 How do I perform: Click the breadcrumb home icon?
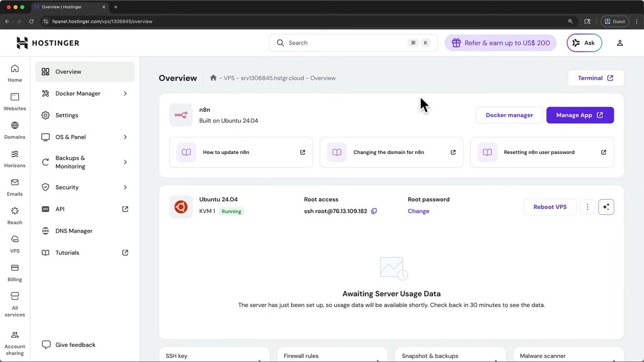213,78
